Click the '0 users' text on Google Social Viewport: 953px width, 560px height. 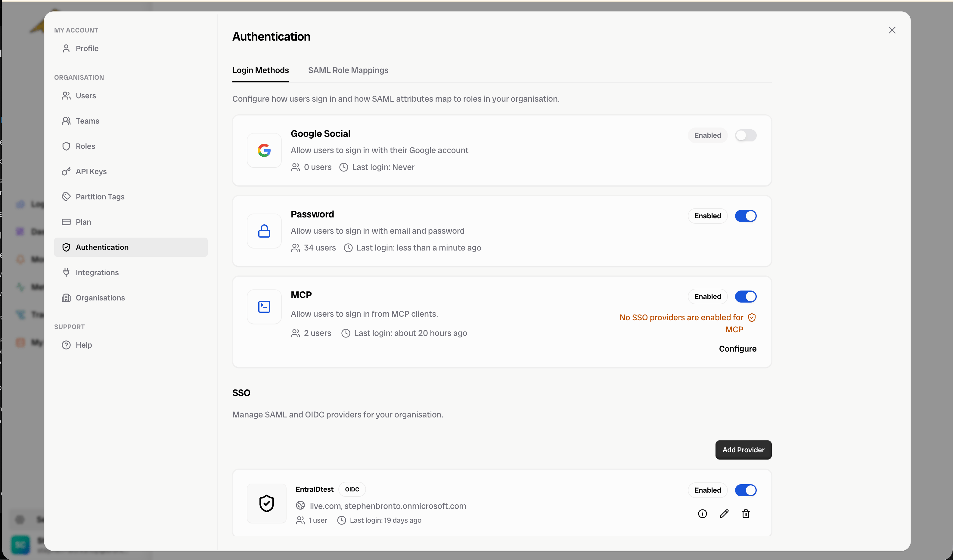[x=318, y=167]
